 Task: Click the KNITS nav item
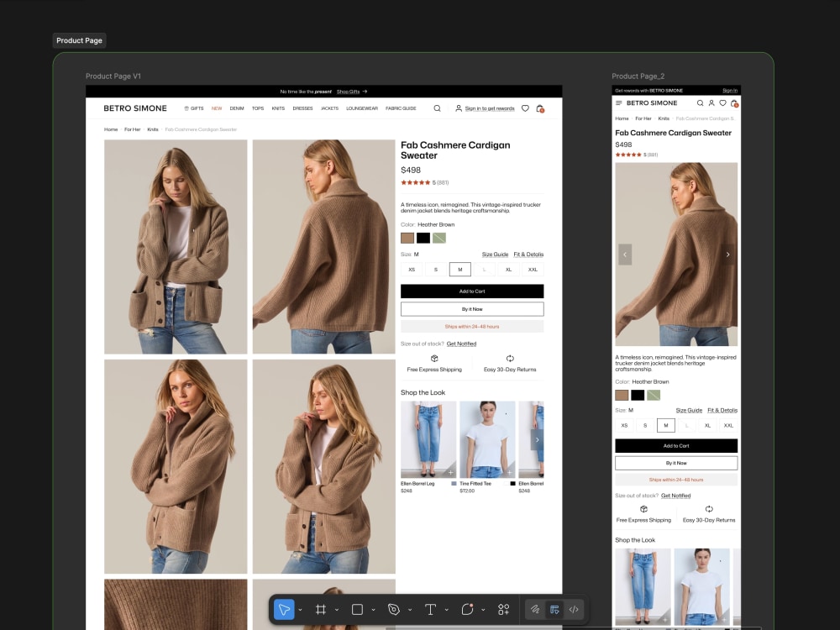pos(278,108)
